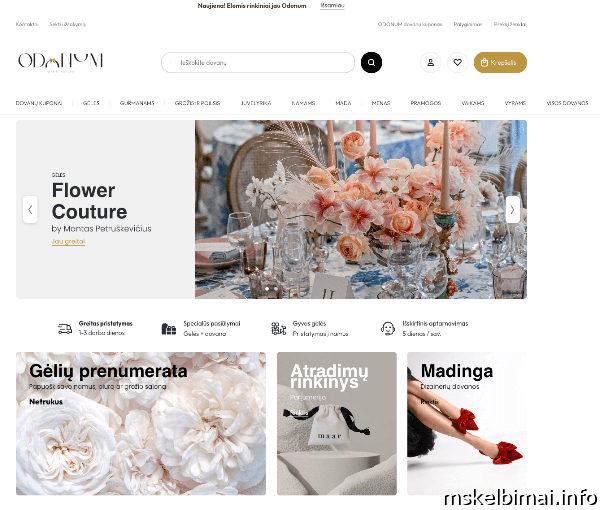The height and width of the screenshot is (510, 600).
Task: Click the live flowers delivery icon
Action: pyautogui.click(x=278, y=329)
